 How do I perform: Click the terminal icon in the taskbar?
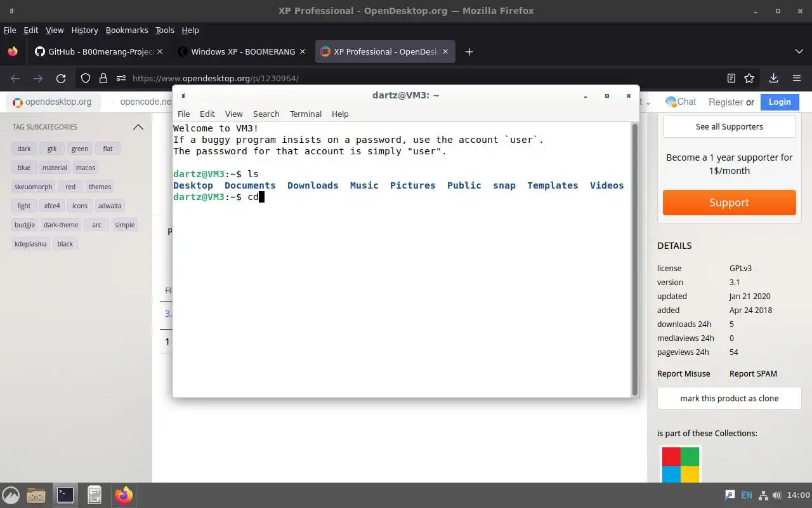pyautogui.click(x=65, y=495)
